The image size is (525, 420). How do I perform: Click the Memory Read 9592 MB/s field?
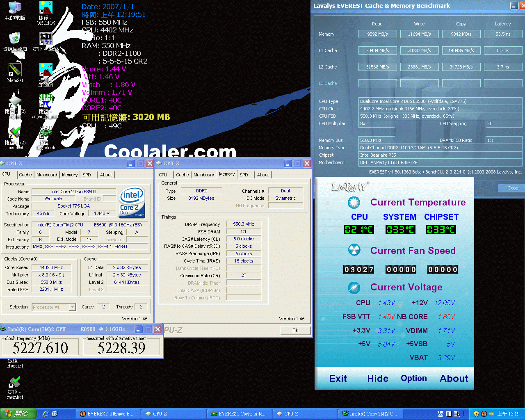[377, 34]
